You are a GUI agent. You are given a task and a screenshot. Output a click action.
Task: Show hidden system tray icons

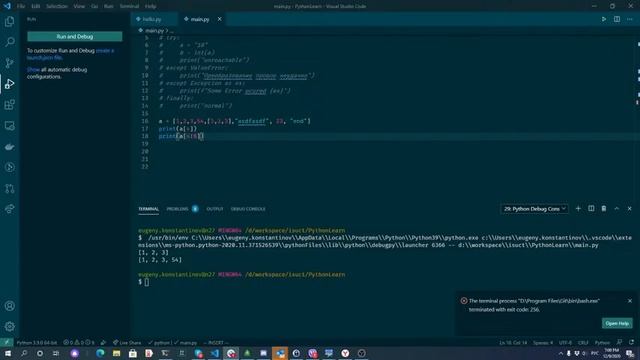(x=561, y=353)
